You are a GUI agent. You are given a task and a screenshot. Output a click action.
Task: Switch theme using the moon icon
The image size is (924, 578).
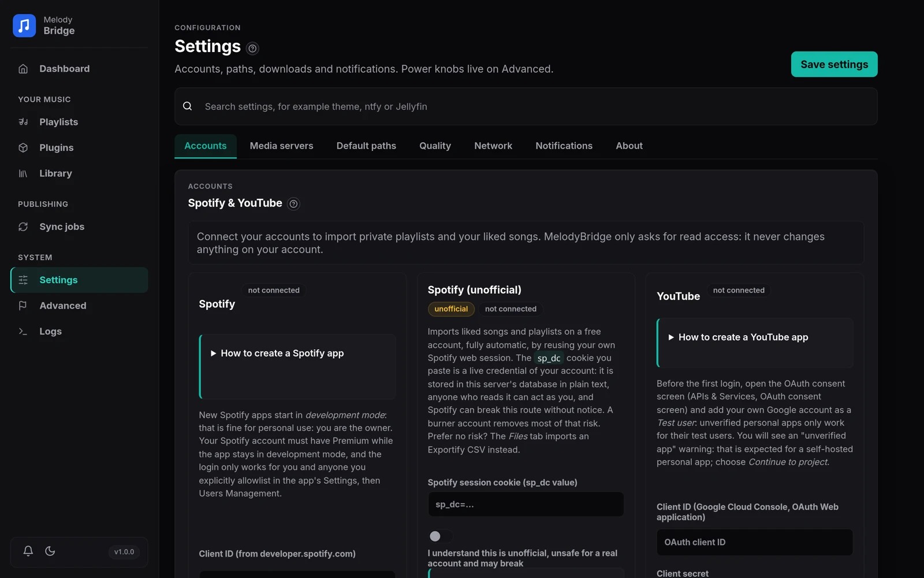pyautogui.click(x=50, y=551)
